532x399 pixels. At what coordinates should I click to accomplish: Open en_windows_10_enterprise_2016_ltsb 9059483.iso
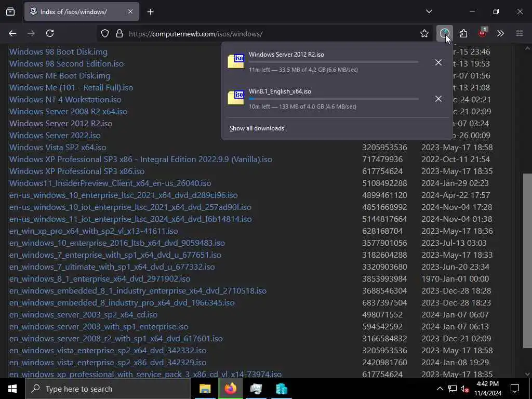(x=117, y=243)
